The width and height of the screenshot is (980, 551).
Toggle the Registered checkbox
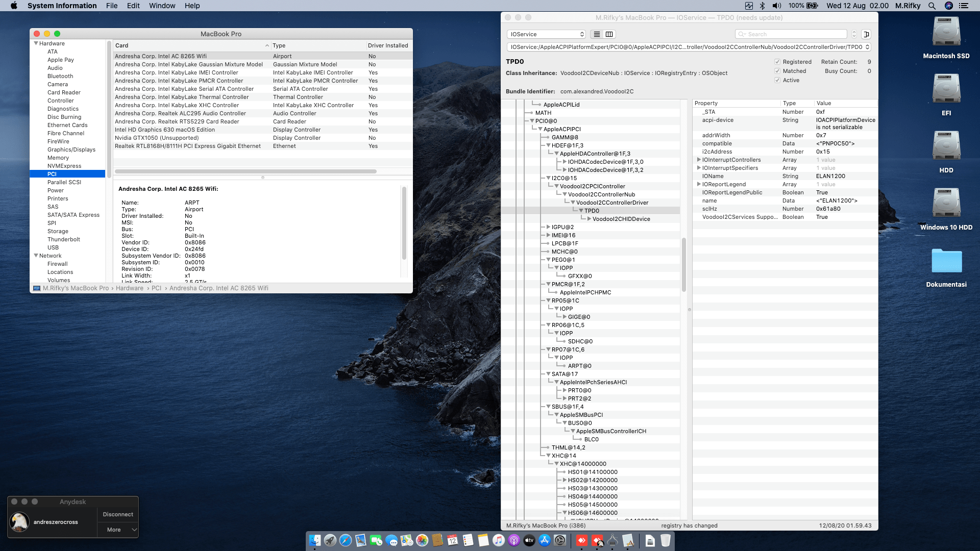coord(777,62)
